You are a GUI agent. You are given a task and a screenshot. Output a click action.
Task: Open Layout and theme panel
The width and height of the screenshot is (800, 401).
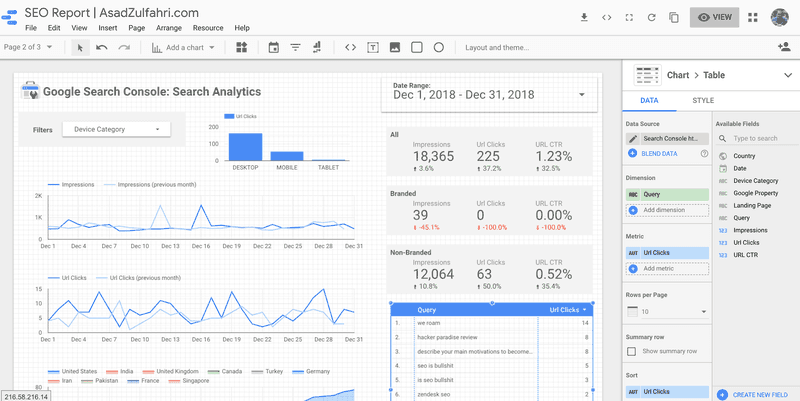coord(497,47)
